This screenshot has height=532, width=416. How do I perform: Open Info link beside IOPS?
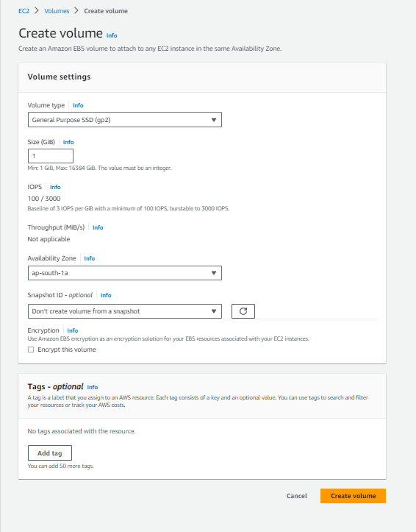click(x=55, y=187)
